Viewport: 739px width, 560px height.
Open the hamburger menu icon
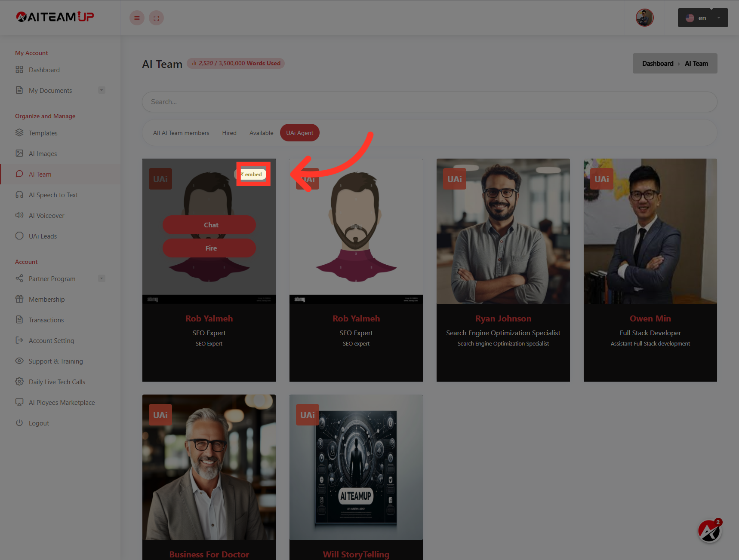pyautogui.click(x=137, y=18)
